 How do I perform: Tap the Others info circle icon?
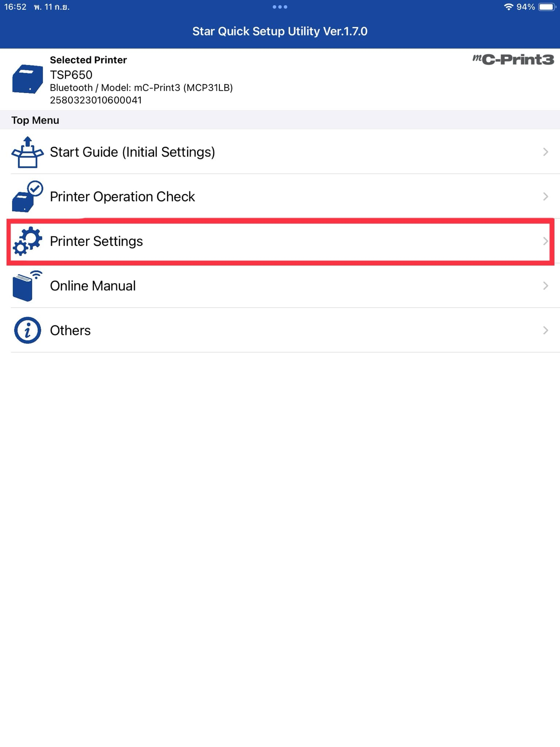point(27,330)
